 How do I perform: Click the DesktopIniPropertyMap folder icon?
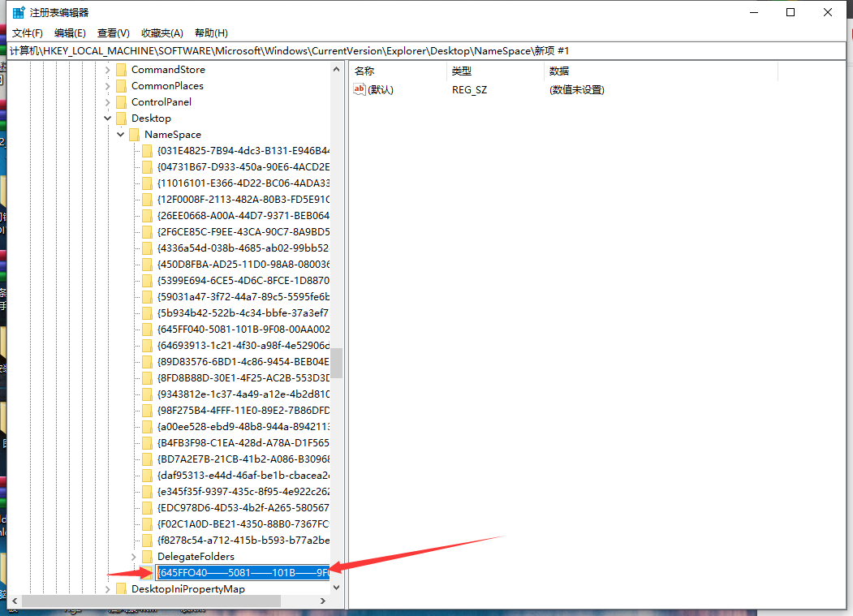tap(121, 588)
